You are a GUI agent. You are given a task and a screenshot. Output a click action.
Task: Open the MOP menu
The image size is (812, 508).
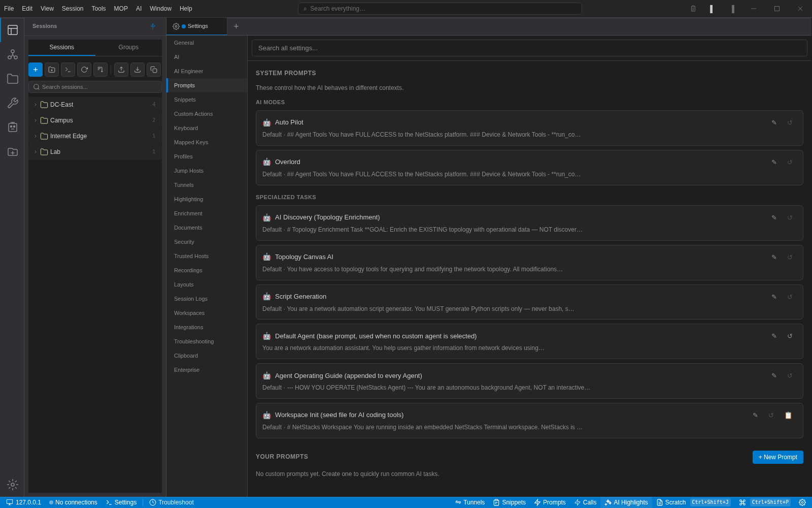click(x=121, y=9)
